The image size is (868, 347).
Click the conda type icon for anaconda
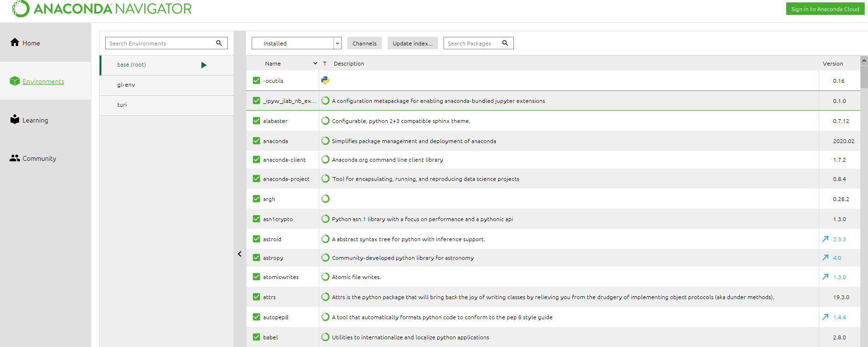(325, 141)
